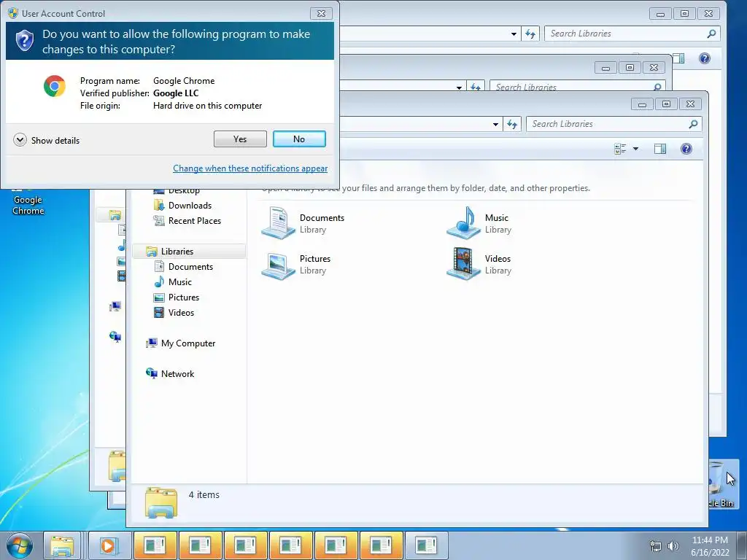Image resolution: width=747 pixels, height=560 pixels.
Task: Click the first highlighted window button on the taskbar
Action: point(155,545)
